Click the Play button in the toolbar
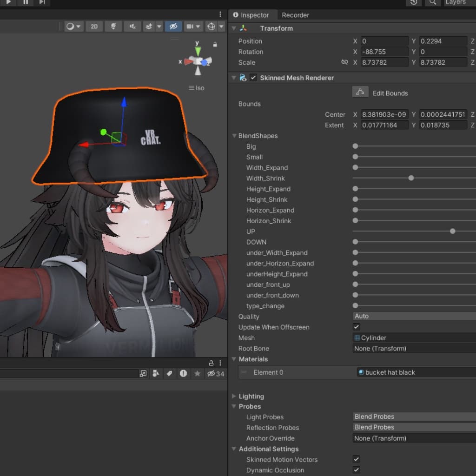Viewport: 476px width, 476px height. [8, 2]
